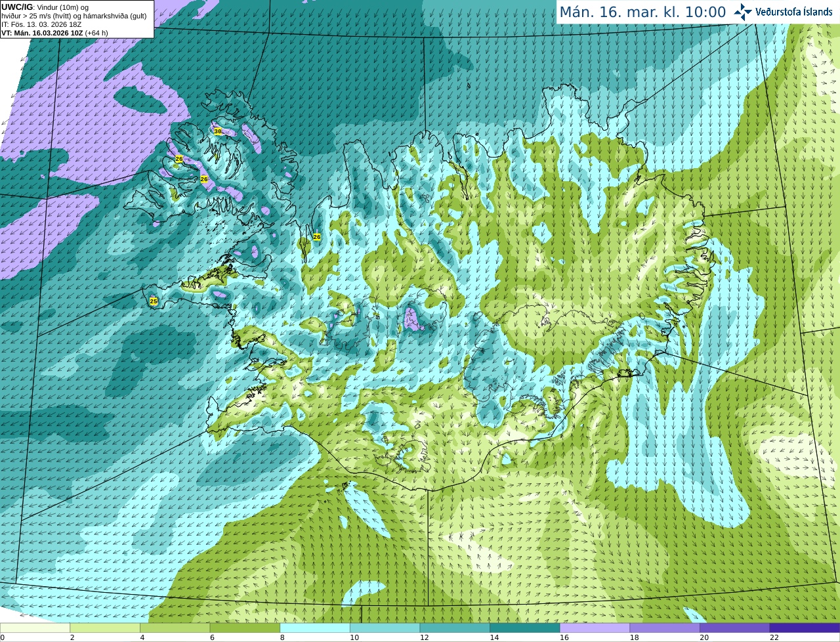Image resolution: width=840 pixels, height=642 pixels.
Task: Pick the palest 0–2 legend color swatch
Action: tap(35, 628)
